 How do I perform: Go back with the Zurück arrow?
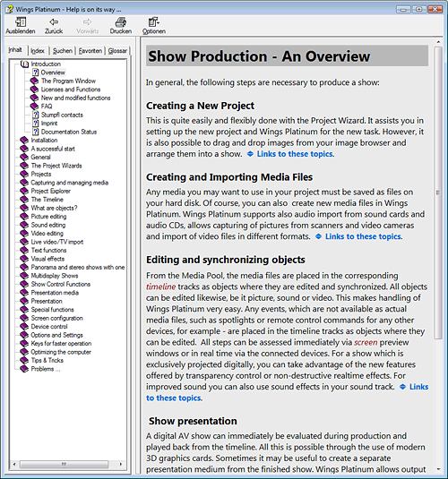click(54, 22)
